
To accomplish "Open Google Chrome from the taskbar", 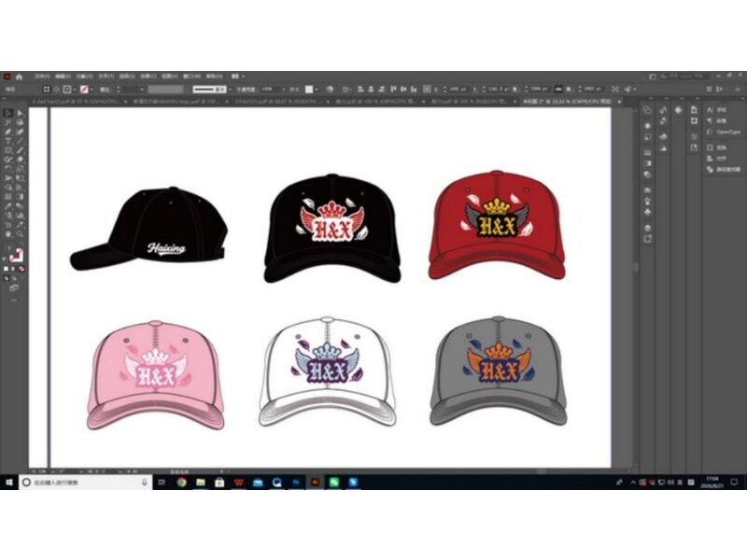I will [x=181, y=483].
